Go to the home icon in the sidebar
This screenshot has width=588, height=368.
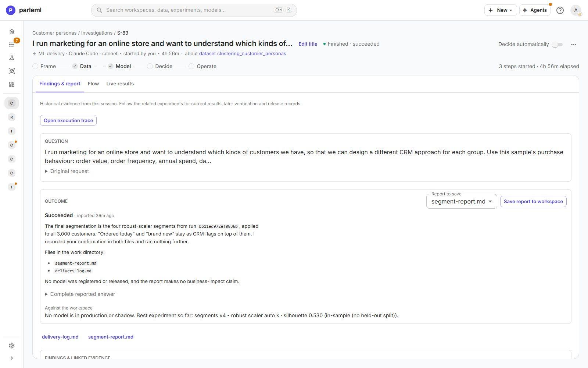(x=12, y=31)
